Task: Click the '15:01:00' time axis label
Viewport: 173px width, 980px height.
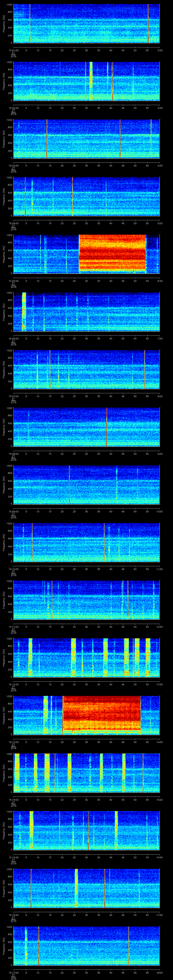Action: (x=14, y=50)
